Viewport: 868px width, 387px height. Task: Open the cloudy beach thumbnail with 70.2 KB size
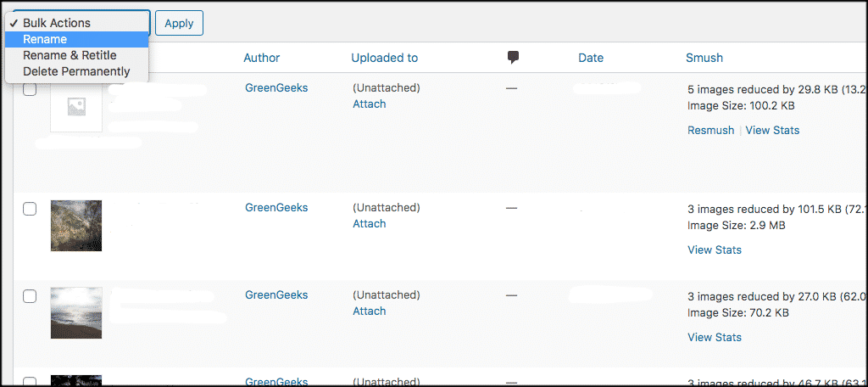coord(75,312)
